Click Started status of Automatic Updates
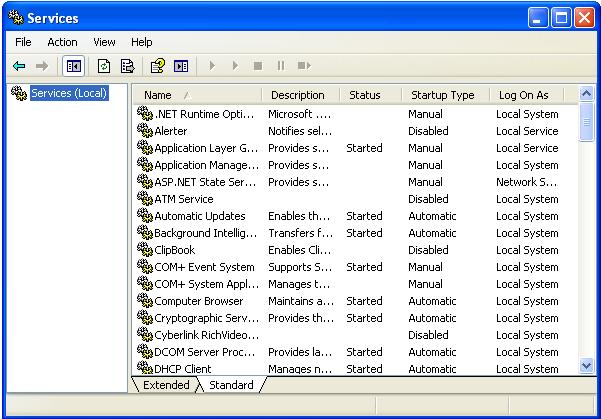This screenshot has width=601, height=419. (x=364, y=216)
